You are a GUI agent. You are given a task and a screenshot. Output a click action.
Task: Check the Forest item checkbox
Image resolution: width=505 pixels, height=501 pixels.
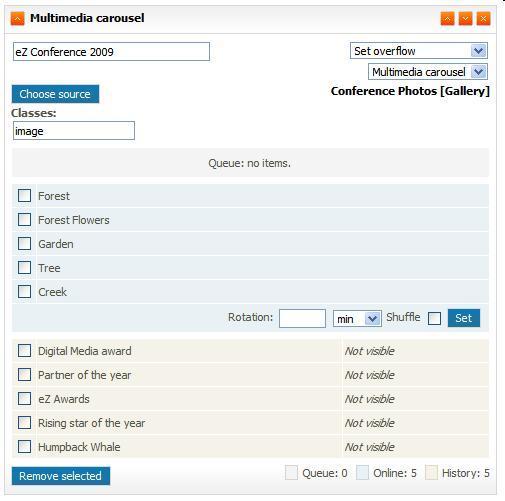(24, 196)
